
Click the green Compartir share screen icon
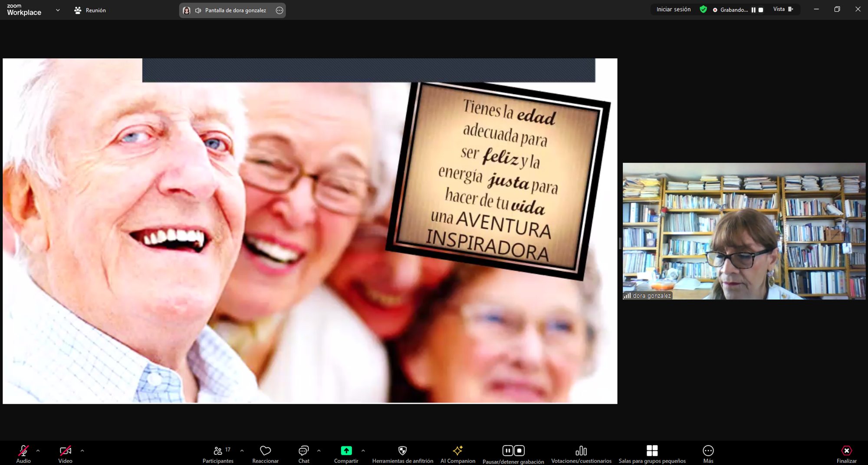pos(346,451)
